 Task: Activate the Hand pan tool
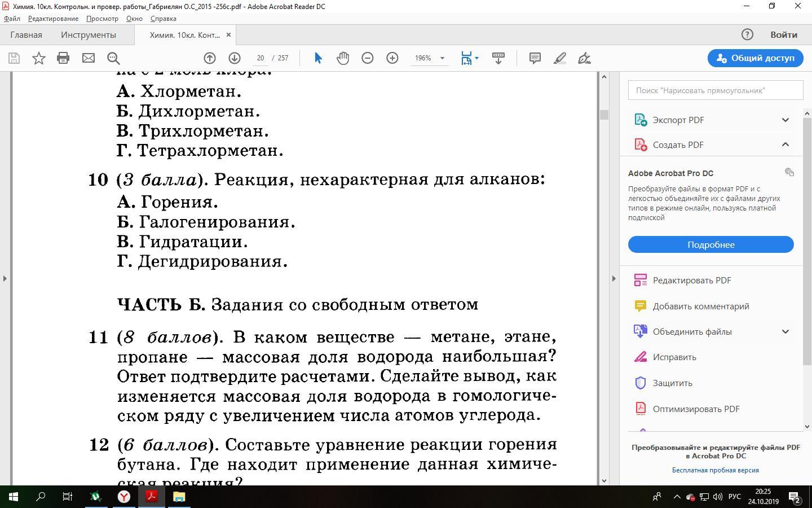click(343, 58)
